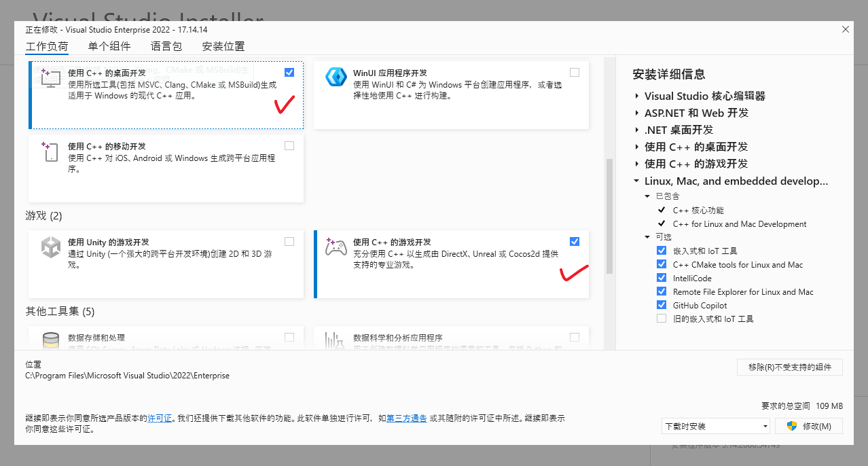This screenshot has width=868, height=466.
Task: Switch to the 语言包 tab
Action: pos(166,47)
